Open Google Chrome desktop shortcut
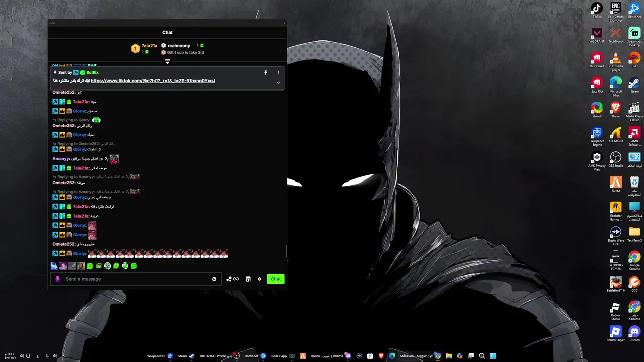Screen dimensions: 644x362 (634, 261)
